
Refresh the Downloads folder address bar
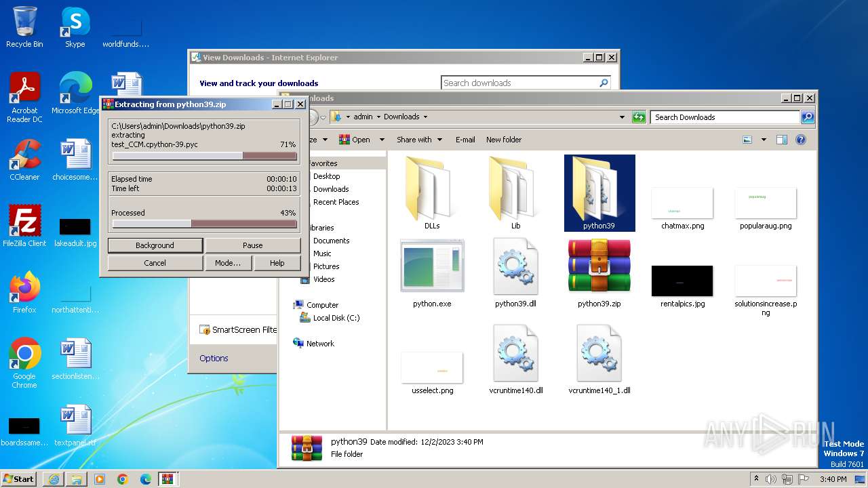pyautogui.click(x=639, y=117)
